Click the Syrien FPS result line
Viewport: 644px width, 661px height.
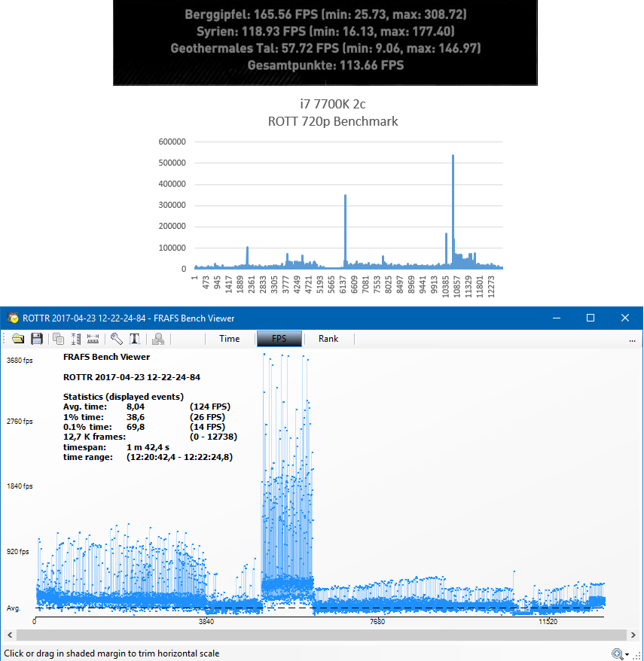tap(325, 31)
